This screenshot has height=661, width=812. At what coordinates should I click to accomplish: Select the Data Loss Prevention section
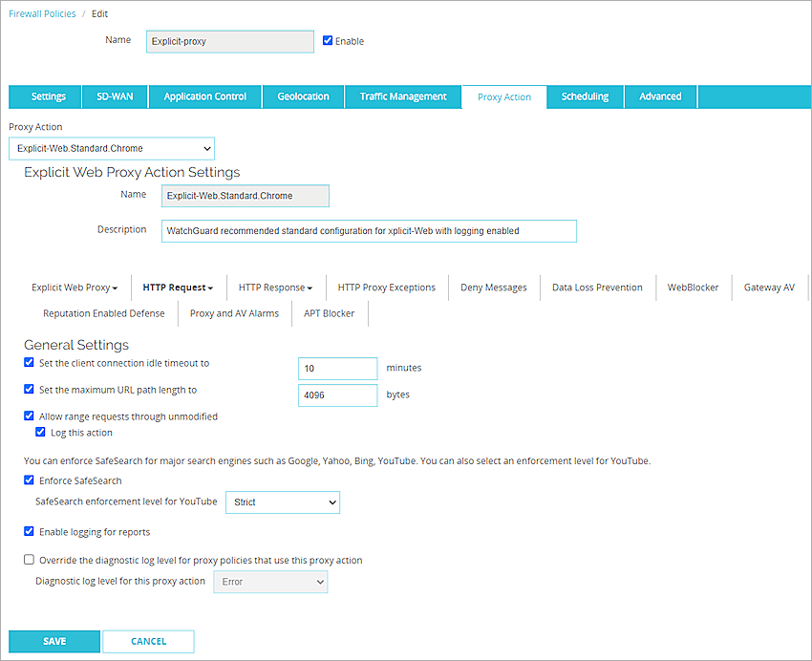tap(597, 287)
